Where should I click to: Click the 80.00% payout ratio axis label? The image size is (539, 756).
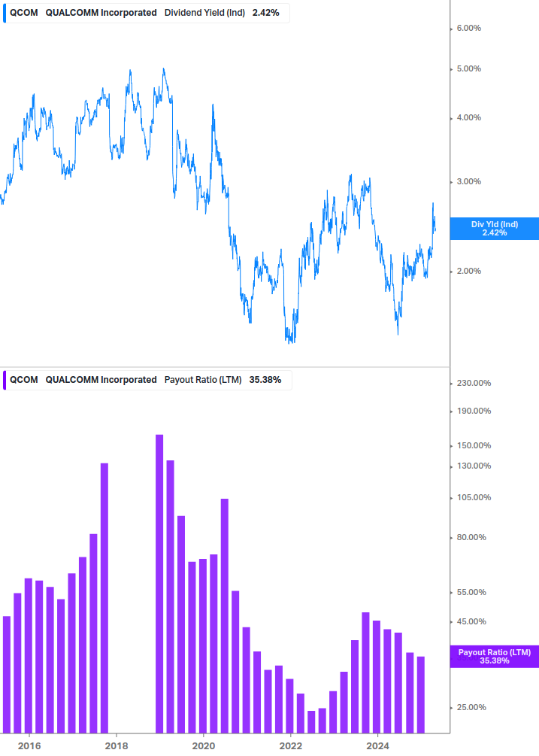(471, 538)
